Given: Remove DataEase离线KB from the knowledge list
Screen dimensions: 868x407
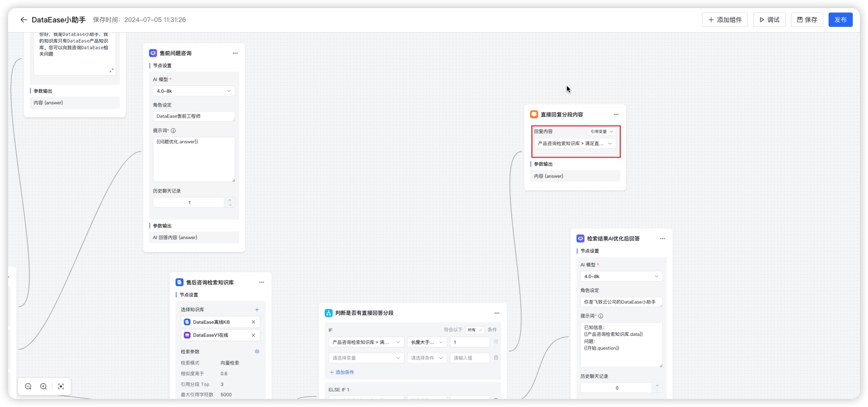Looking at the screenshot, I should (x=253, y=322).
